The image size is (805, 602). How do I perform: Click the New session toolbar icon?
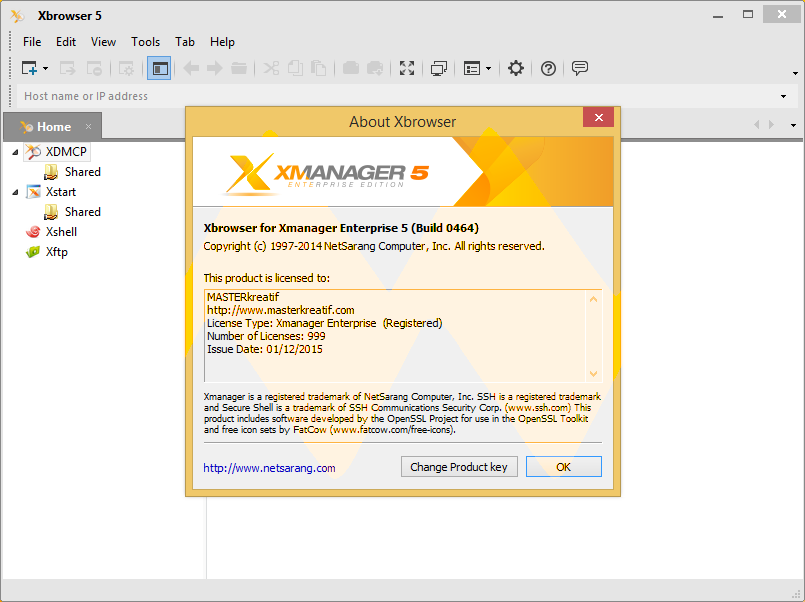(29, 68)
